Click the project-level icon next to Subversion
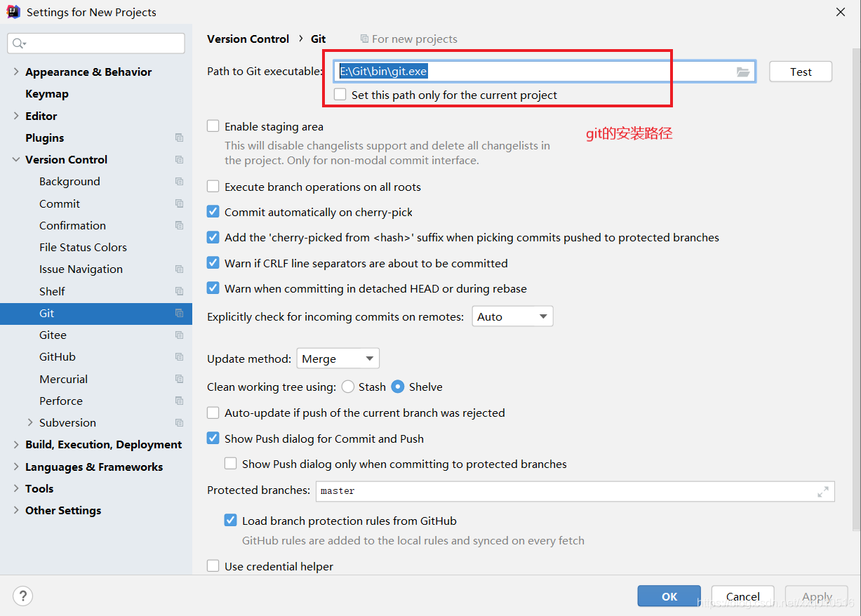 [x=179, y=422]
